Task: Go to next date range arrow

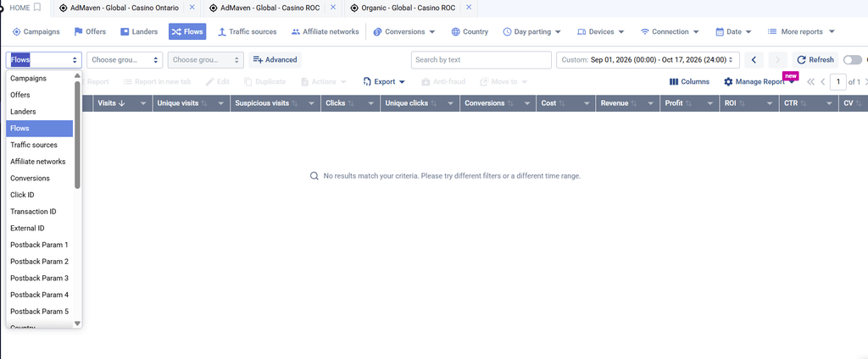Action: 778,60
